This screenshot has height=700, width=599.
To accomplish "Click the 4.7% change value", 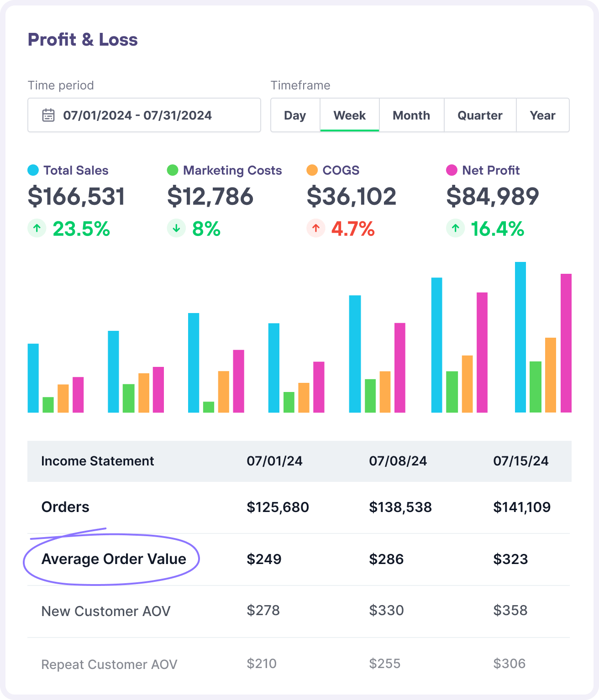I will pos(353,229).
